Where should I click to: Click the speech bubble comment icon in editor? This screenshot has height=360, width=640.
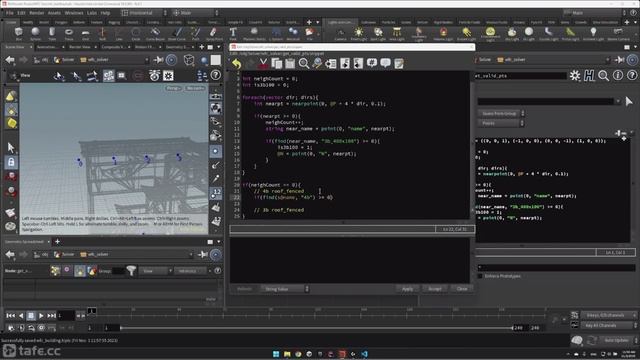click(385, 63)
